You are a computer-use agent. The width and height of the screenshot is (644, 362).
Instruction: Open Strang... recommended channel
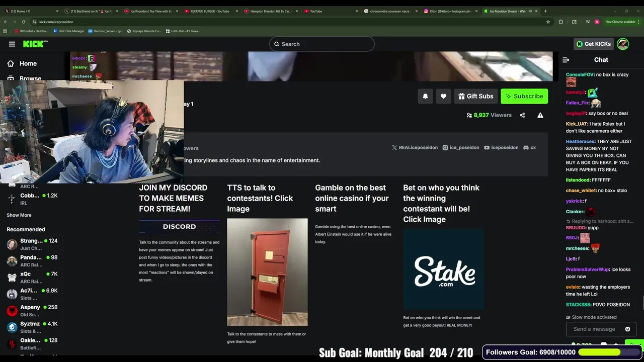point(33,244)
